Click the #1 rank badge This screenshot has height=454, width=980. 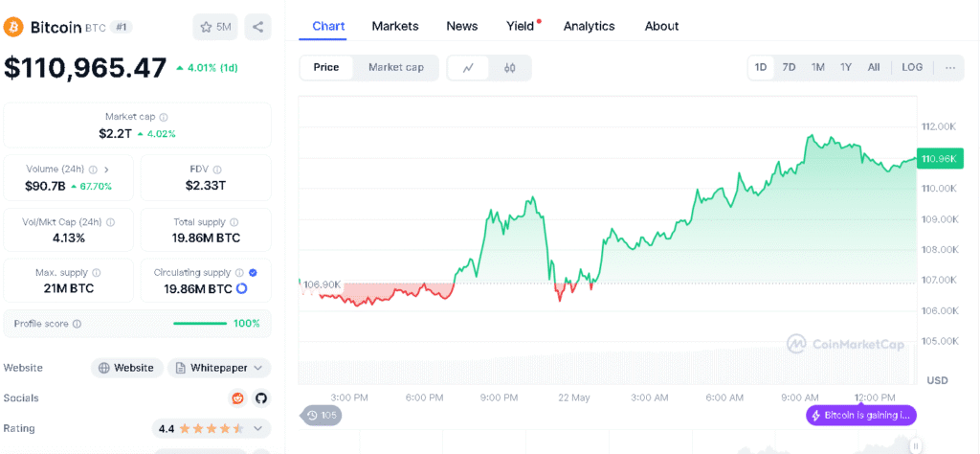tap(122, 27)
